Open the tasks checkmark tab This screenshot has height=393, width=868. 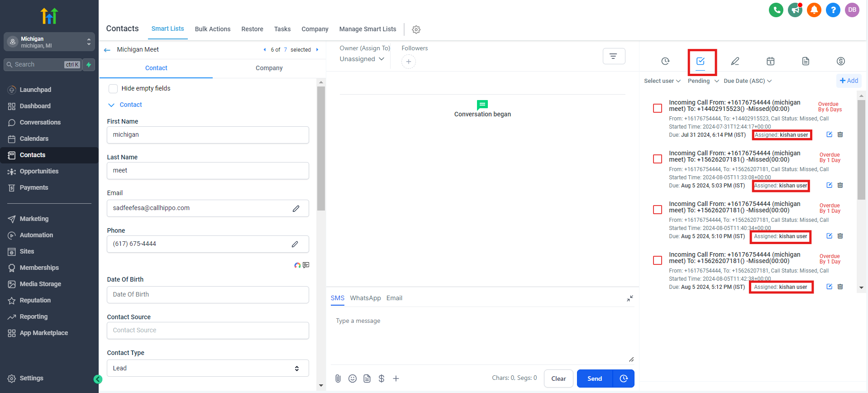(701, 61)
